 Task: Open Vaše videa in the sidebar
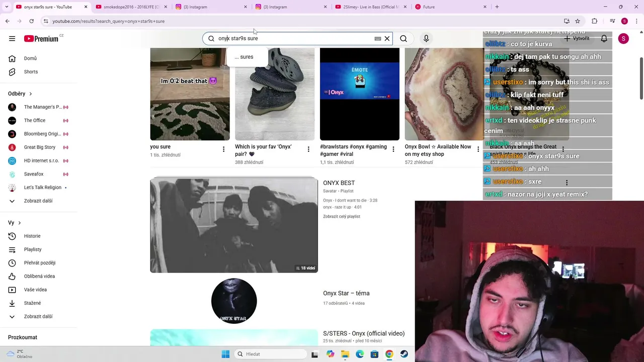pos(38,290)
